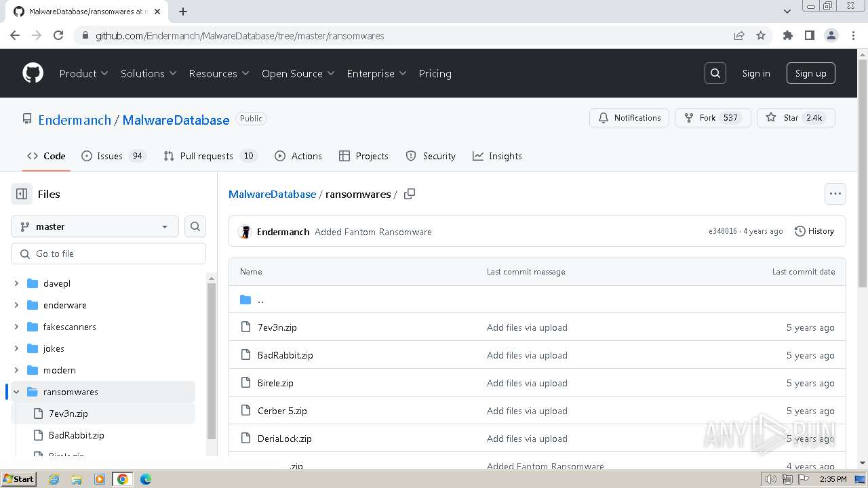Screen dimensions: 868x488
Task: Open the Pull requests tab
Action: 211,156
